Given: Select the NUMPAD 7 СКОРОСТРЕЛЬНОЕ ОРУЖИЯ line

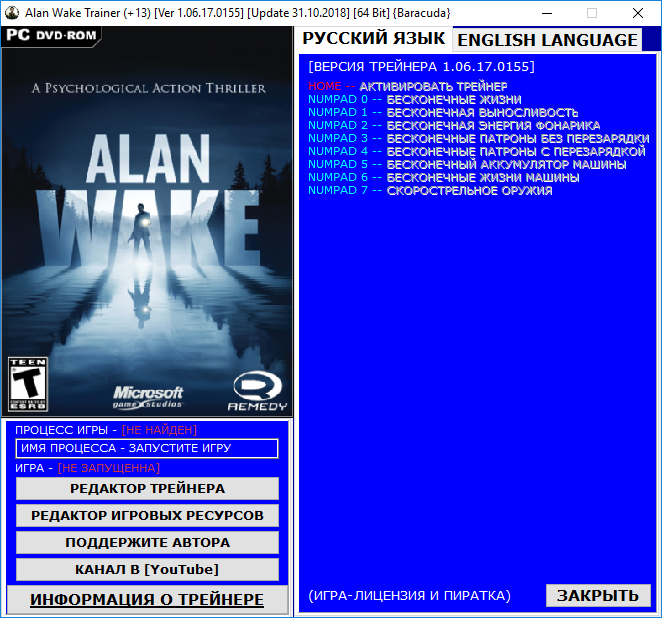Looking at the screenshot, I should click(430, 190).
